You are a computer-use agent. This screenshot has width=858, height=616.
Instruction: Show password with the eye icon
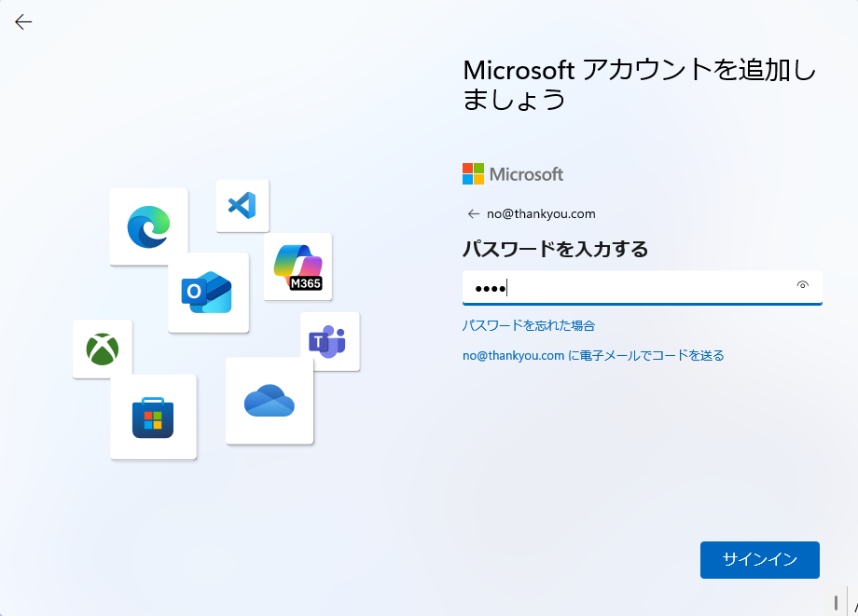[802, 286]
